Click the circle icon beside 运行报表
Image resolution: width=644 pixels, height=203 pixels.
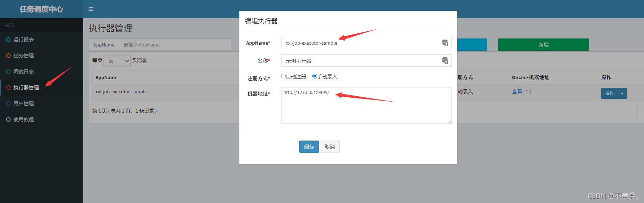[8, 40]
